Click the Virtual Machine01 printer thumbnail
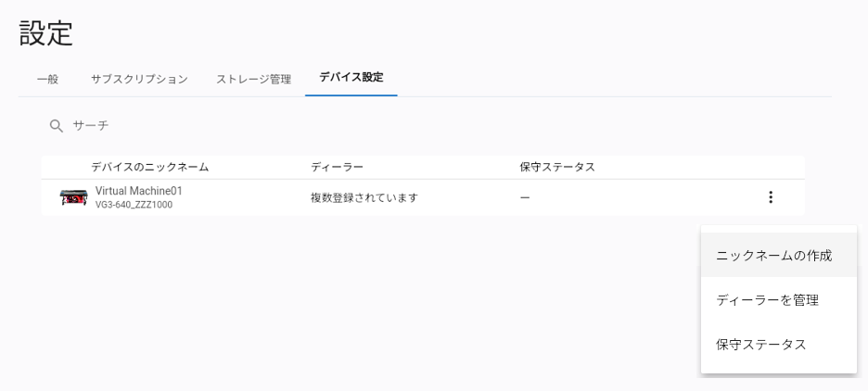 73,197
